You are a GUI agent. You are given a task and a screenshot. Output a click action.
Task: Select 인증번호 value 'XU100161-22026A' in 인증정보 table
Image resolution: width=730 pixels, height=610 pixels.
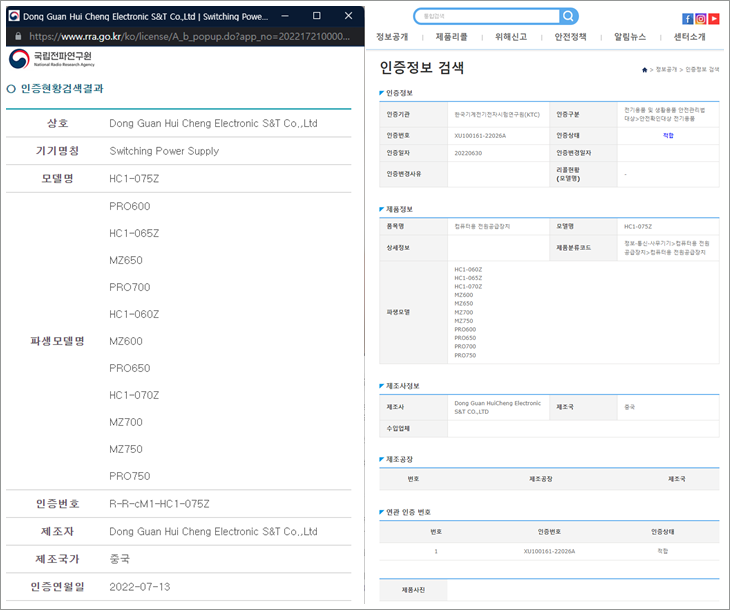tap(480, 136)
